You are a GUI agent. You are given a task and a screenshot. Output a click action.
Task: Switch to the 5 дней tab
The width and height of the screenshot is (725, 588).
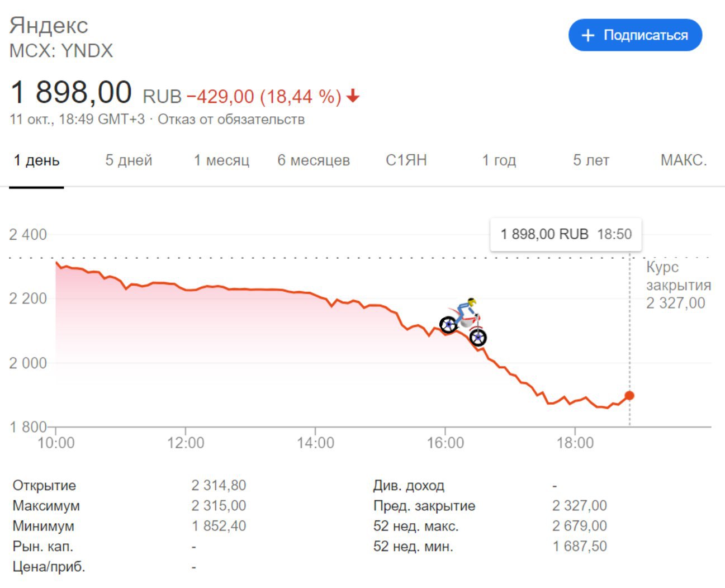point(129,160)
